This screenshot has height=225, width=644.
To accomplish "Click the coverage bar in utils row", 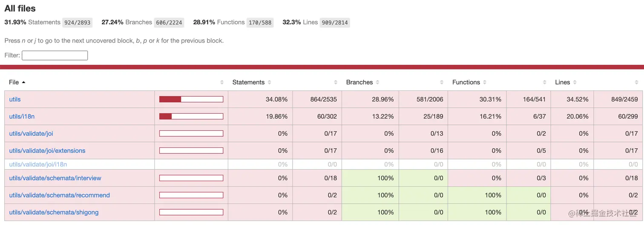I will click(x=191, y=99).
